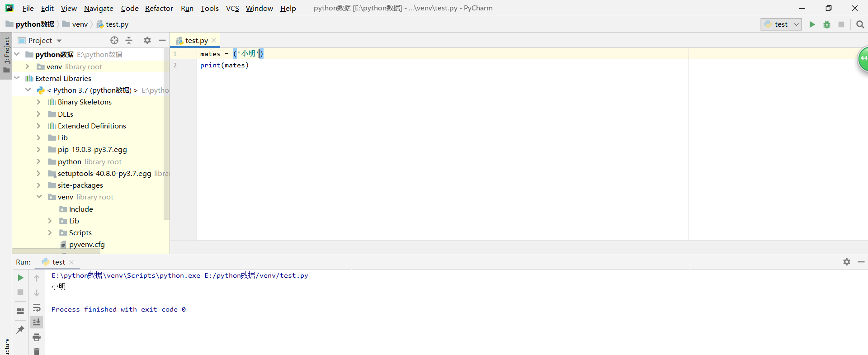Print the Run console output
Screen dimensions: 868x355
point(37,337)
